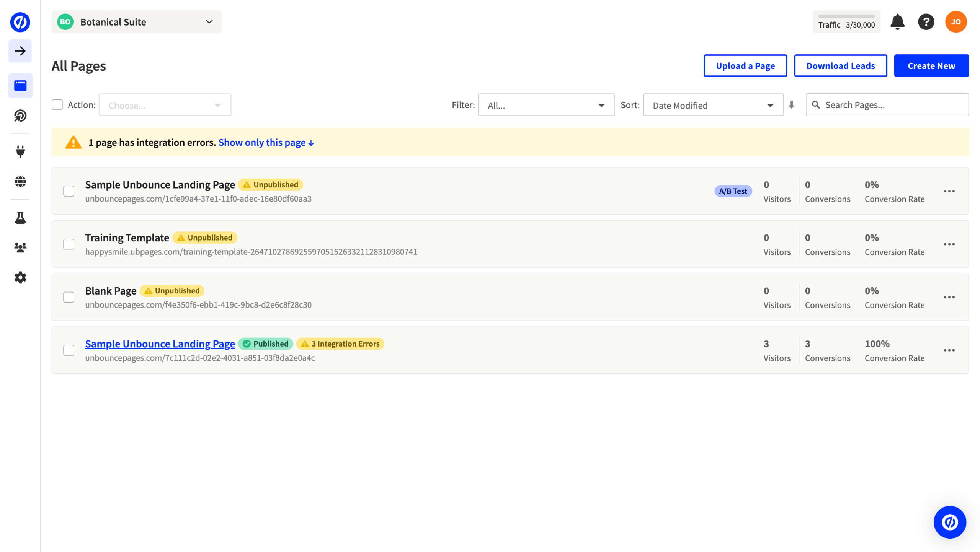The height and width of the screenshot is (552, 980).
Task: Open more options for published Sample page
Action: tap(949, 350)
